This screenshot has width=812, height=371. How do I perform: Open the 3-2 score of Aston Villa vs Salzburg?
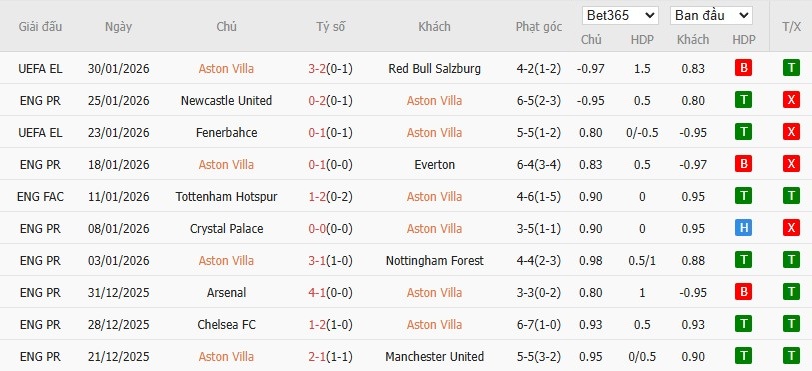click(x=317, y=68)
